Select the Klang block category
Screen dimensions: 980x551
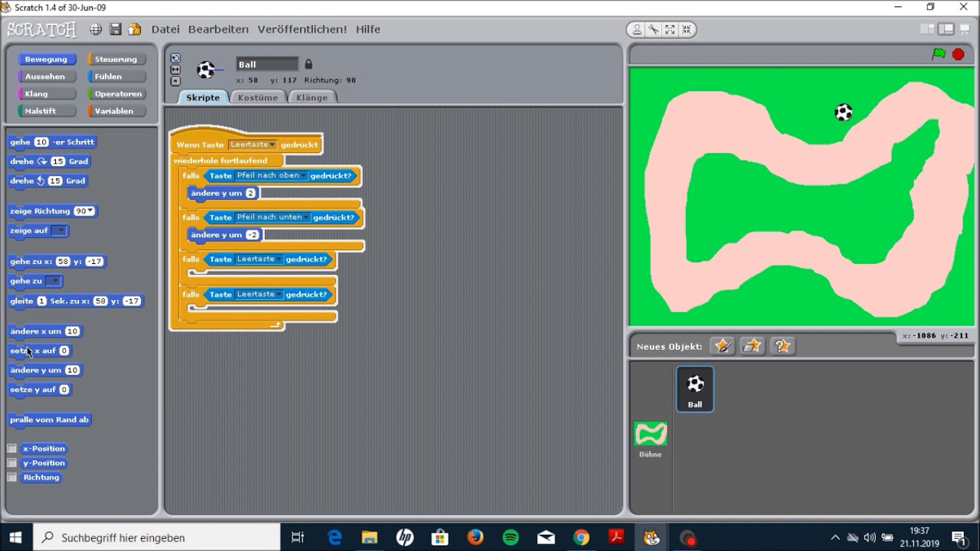(46, 94)
